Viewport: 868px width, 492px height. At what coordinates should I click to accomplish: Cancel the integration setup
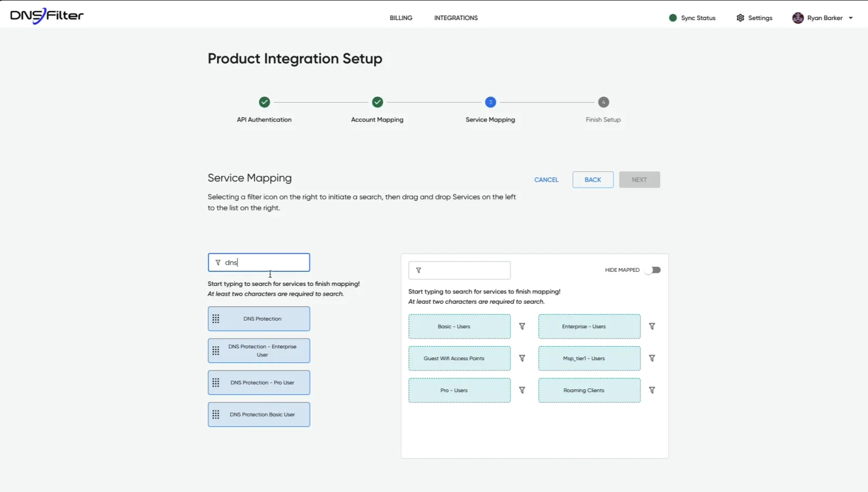click(x=546, y=180)
